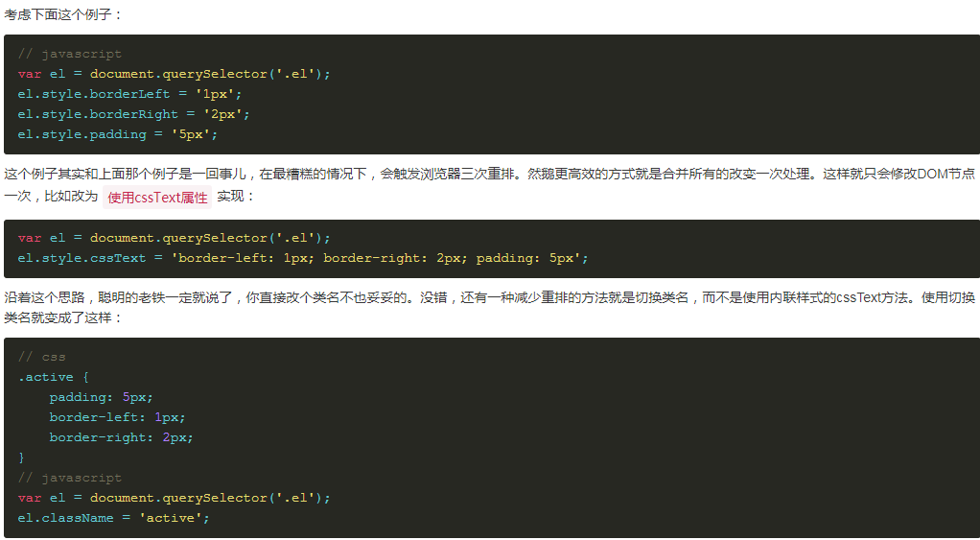This screenshot has height=540, width=980.
Task: Click the paragraph beginning "沿着这个思路"
Action: [489, 297]
